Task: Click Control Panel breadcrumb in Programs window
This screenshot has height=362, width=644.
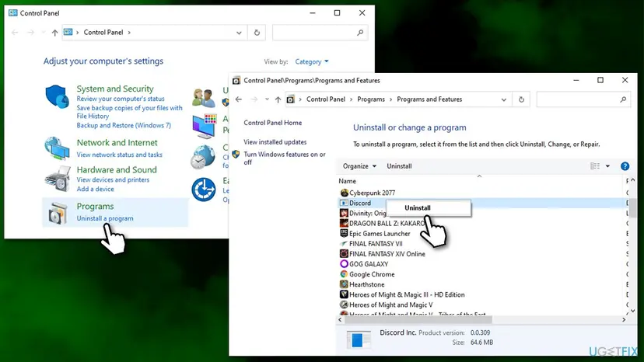Action: click(326, 99)
